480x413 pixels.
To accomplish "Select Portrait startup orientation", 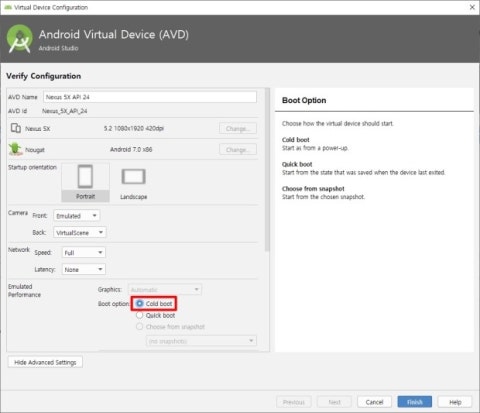I will coord(85,183).
